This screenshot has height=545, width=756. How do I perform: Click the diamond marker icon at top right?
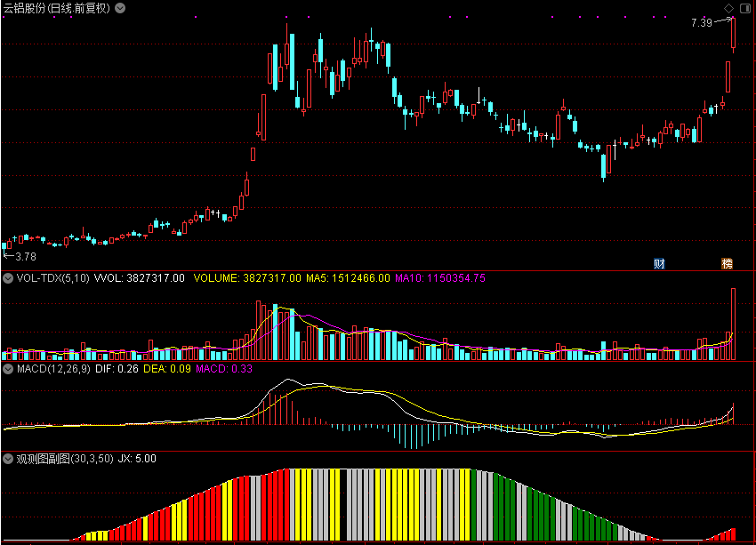pyautogui.click(x=728, y=8)
